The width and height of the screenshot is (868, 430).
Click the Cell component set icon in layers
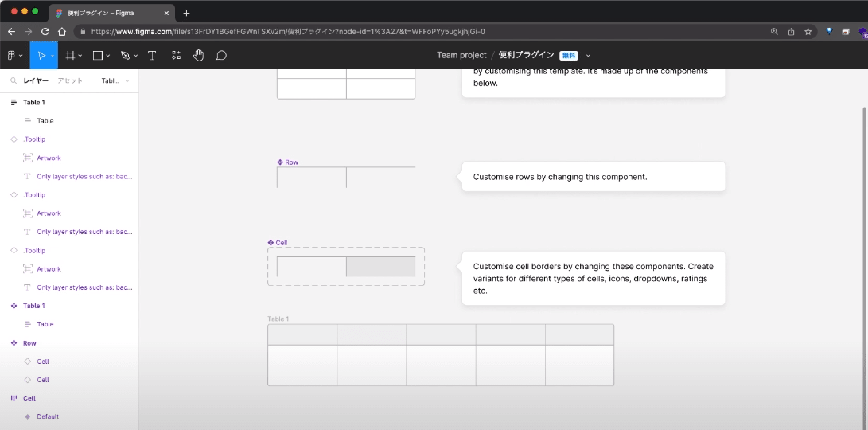pyautogui.click(x=14, y=398)
